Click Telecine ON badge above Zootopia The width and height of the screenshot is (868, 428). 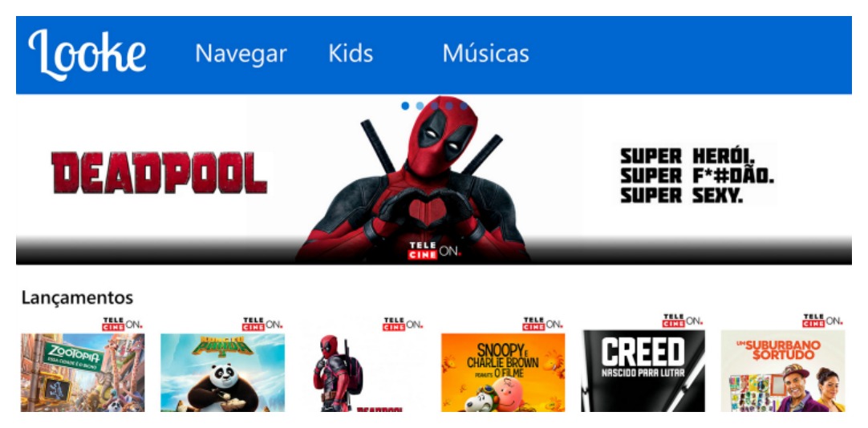(123, 324)
